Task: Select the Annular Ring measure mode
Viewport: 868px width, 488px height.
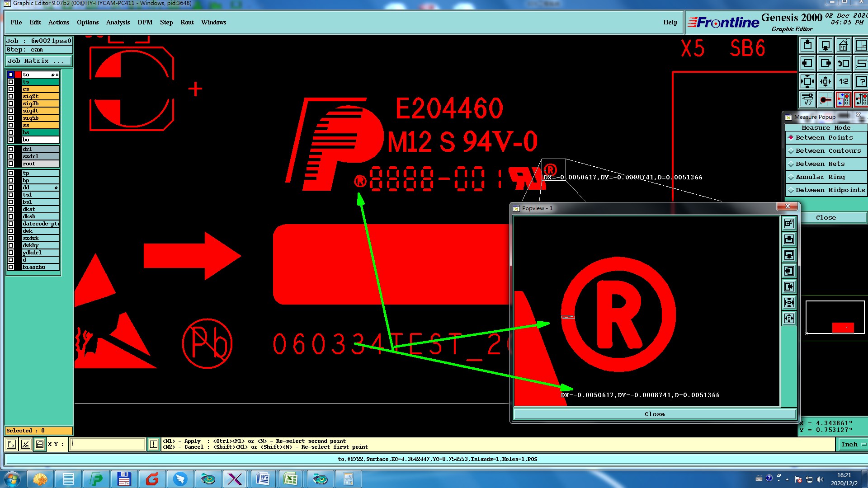Action: [820, 177]
